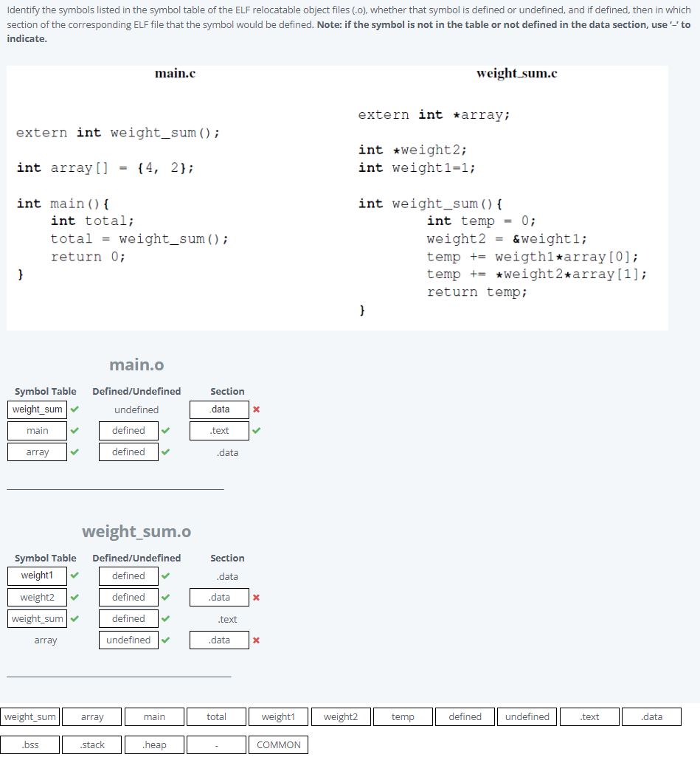Click the red cross beside weight2's .data section
The image size is (700, 757).
pos(257,597)
